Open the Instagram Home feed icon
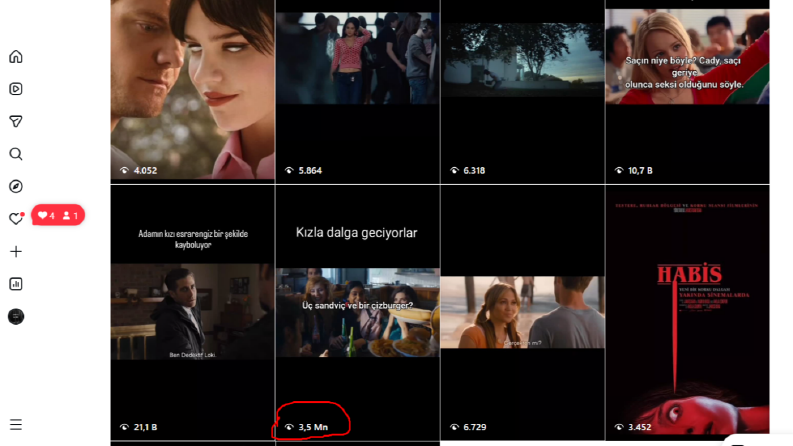Image resolution: width=793 pixels, height=446 pixels. click(x=16, y=56)
